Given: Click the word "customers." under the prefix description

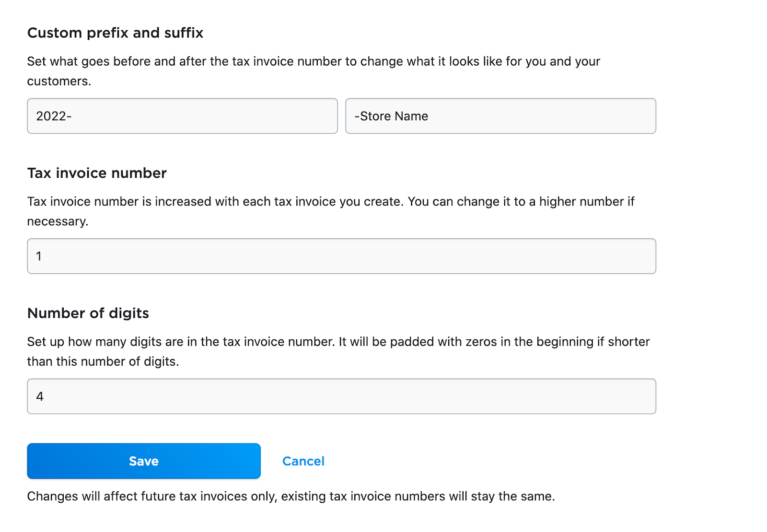Looking at the screenshot, I should coord(59,81).
